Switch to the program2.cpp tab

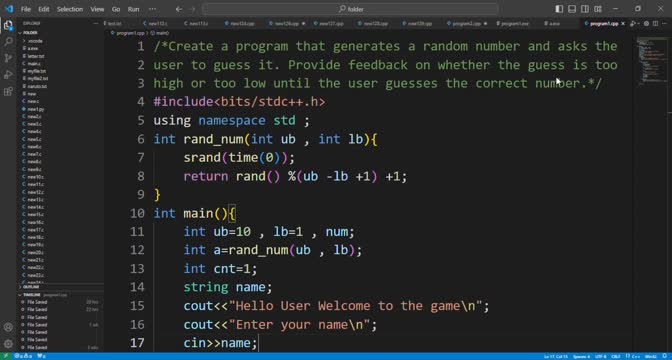tap(467, 24)
